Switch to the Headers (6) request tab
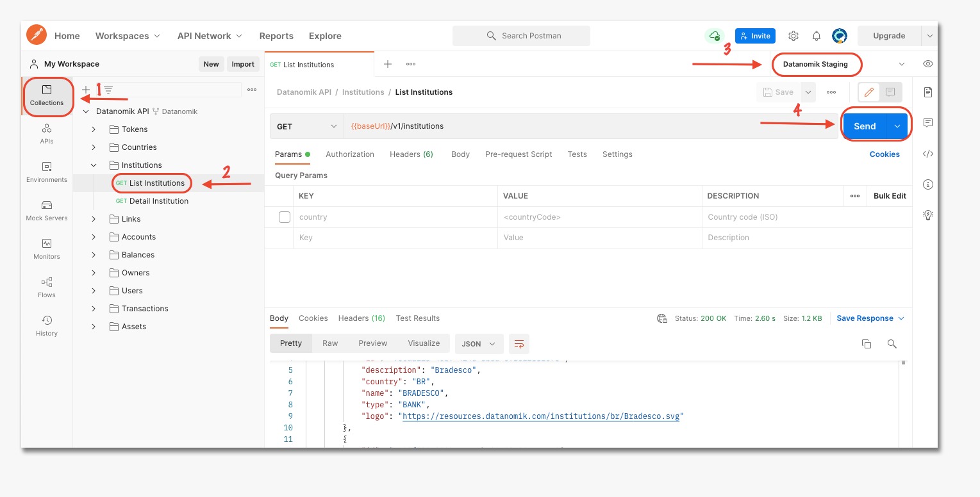The height and width of the screenshot is (497, 980). (411, 154)
